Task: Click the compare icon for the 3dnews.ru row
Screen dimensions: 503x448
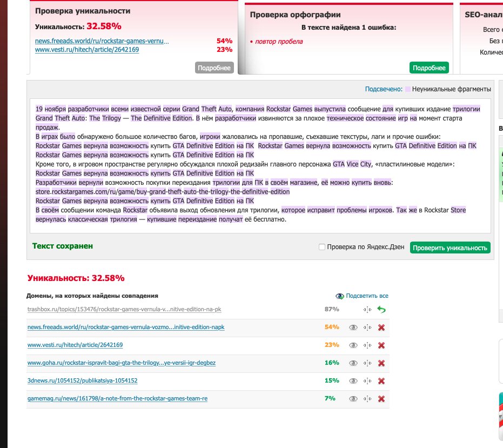Action: point(367,381)
